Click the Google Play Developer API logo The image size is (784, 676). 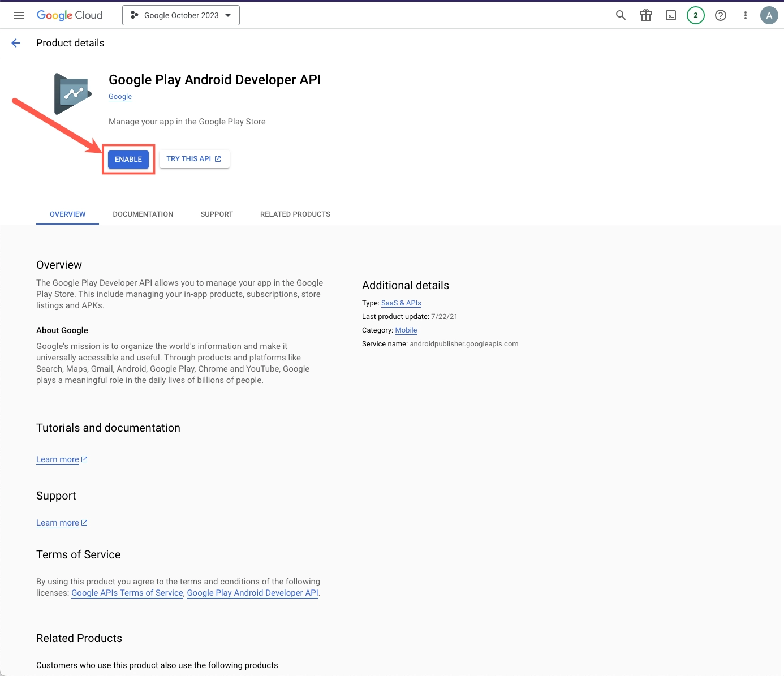(x=73, y=93)
